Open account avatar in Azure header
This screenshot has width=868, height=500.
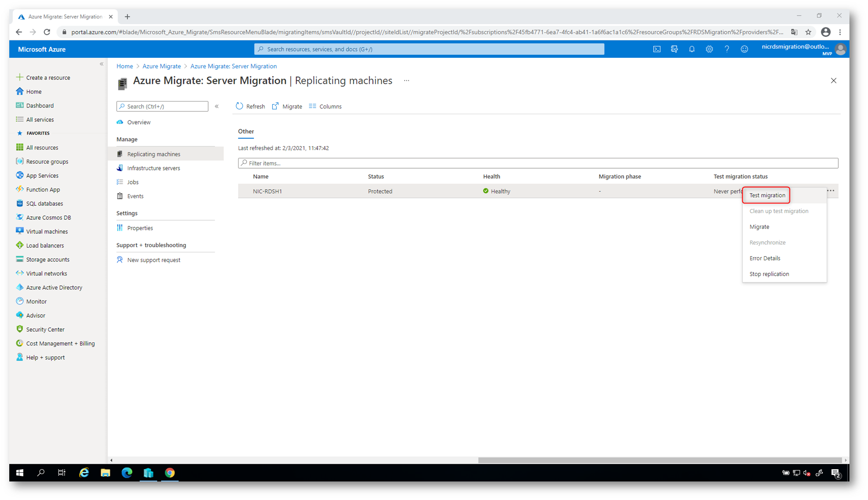[841, 49]
